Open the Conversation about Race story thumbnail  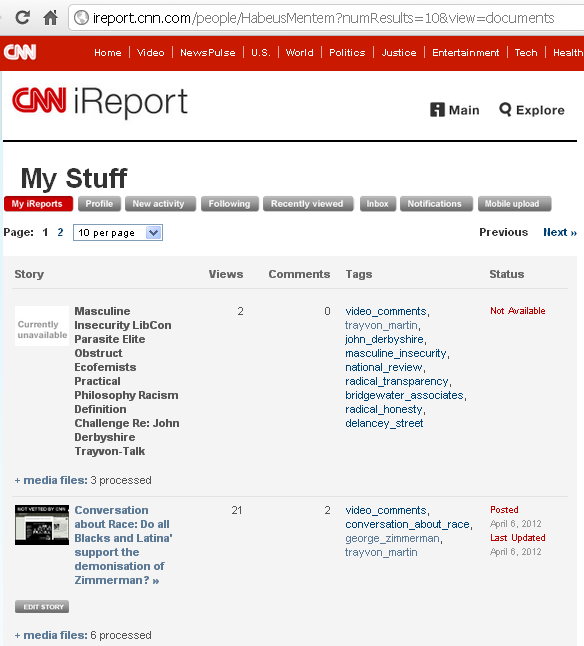42,525
